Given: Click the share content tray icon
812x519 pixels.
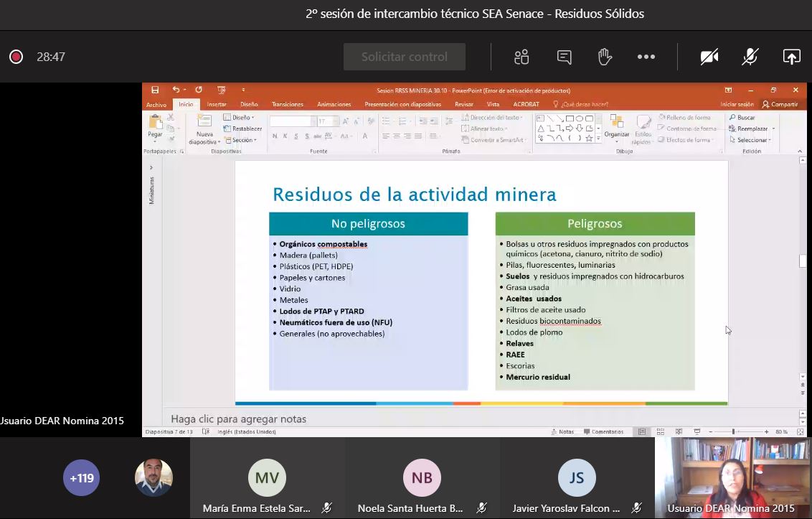Looking at the screenshot, I should coord(791,57).
